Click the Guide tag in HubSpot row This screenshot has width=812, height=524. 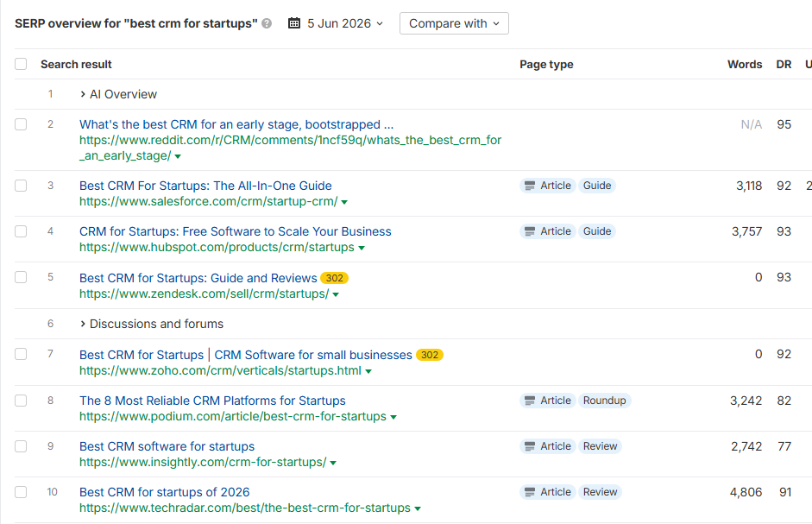[597, 231]
